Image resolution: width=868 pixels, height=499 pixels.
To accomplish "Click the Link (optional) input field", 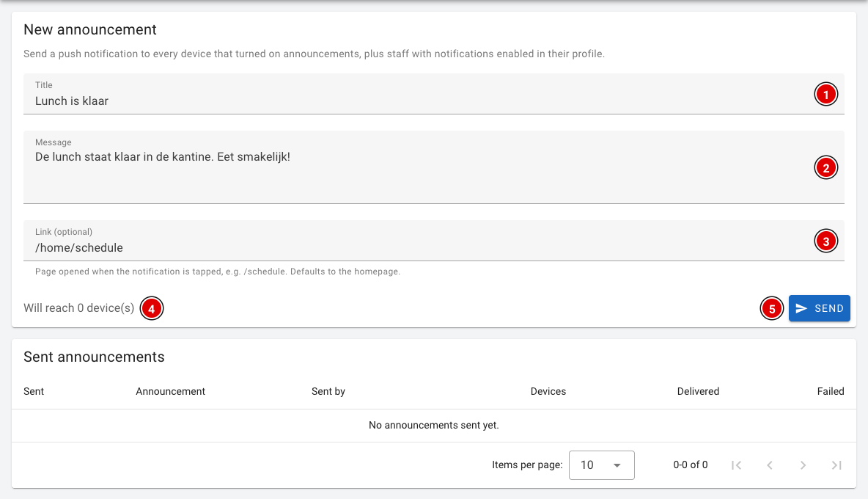I will 433,241.
